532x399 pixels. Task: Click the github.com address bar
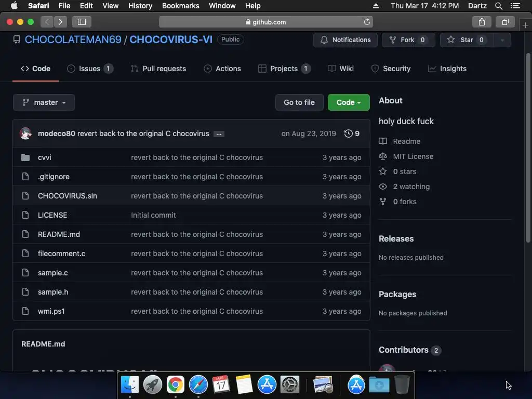pos(266,22)
